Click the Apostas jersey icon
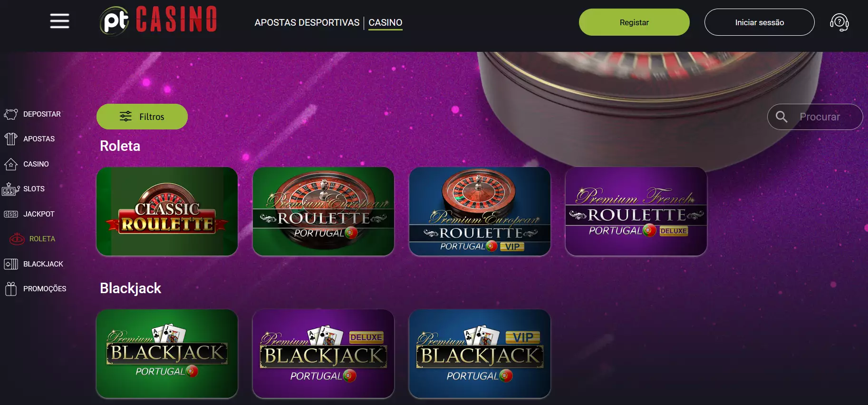 click(x=11, y=139)
